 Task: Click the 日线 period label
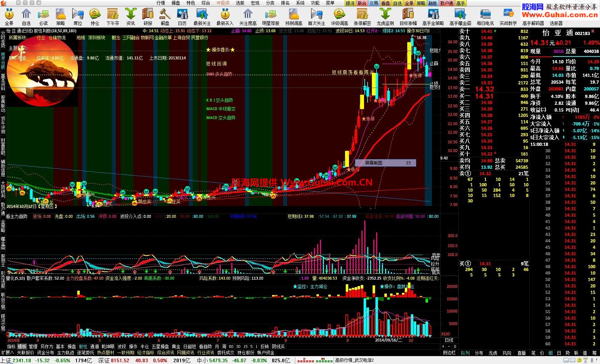[449, 340]
